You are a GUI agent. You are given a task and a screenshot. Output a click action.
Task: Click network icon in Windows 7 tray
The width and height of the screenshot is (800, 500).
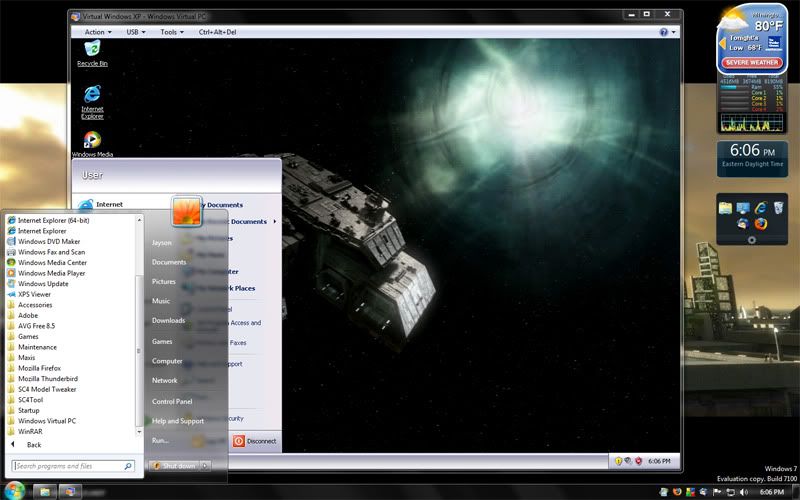pyautogui.click(x=730, y=492)
